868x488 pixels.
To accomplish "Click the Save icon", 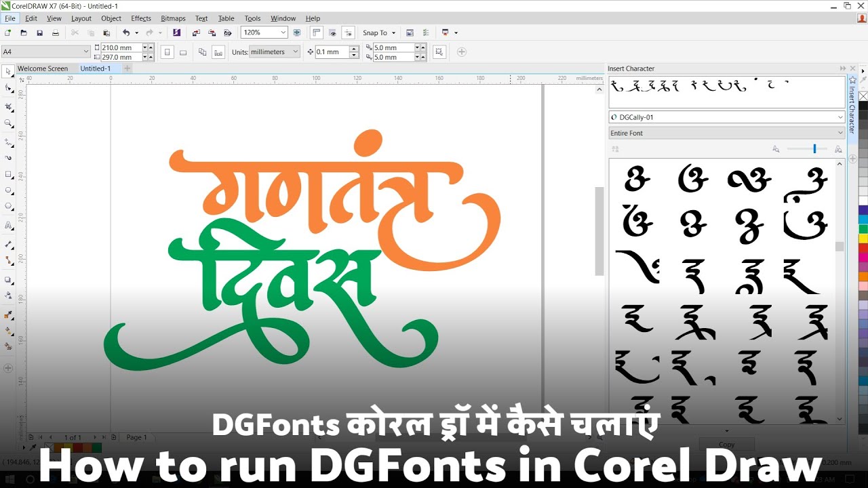I will pos(39,33).
